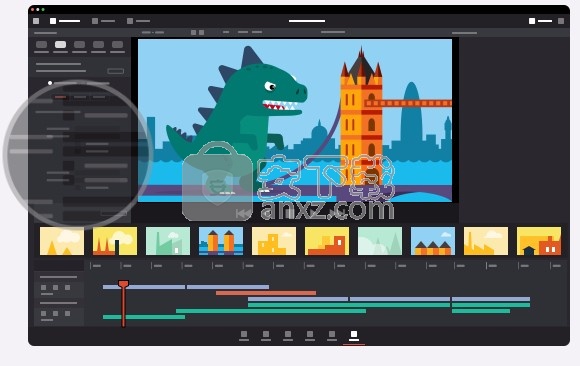Open the first icon tab in the bottom bar

click(244, 335)
